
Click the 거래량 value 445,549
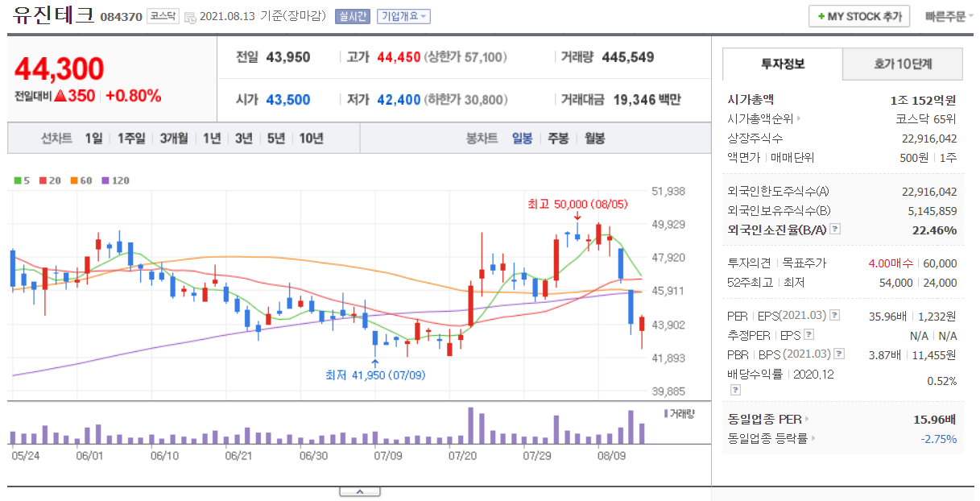point(627,57)
